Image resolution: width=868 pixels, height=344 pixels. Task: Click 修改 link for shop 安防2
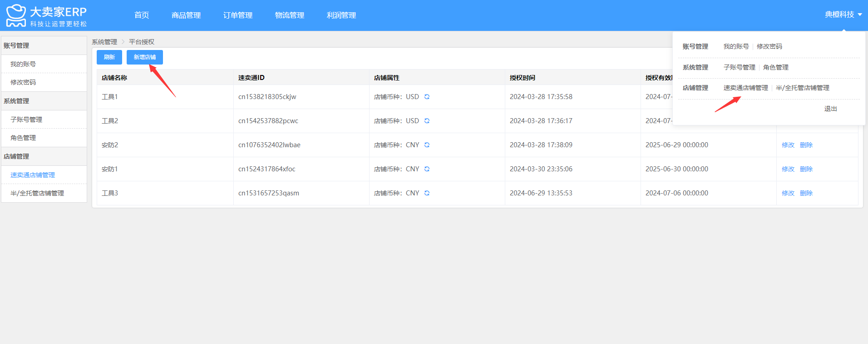tap(788, 145)
